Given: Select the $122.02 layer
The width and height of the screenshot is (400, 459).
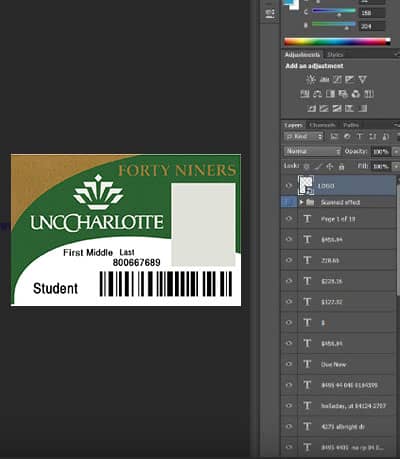Looking at the screenshot, I should pyautogui.click(x=338, y=302).
